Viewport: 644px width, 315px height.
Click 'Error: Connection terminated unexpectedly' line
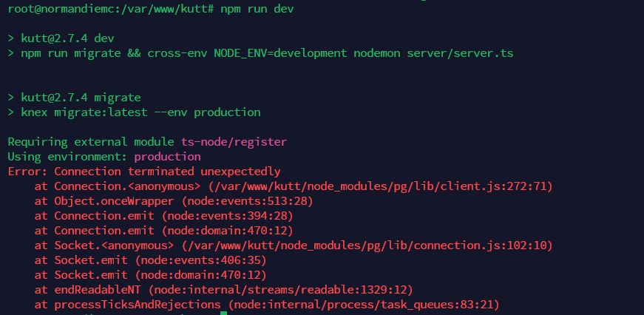144,172
